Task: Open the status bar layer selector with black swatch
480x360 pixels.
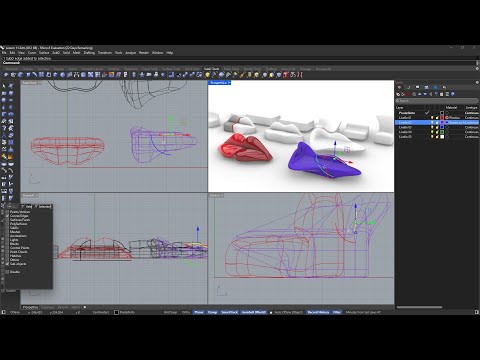Action: 125,312
